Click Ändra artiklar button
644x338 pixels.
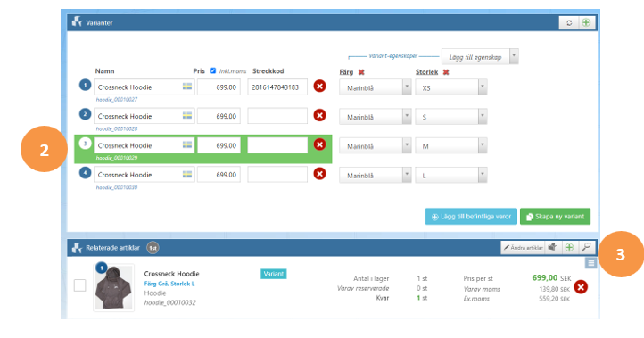click(523, 247)
